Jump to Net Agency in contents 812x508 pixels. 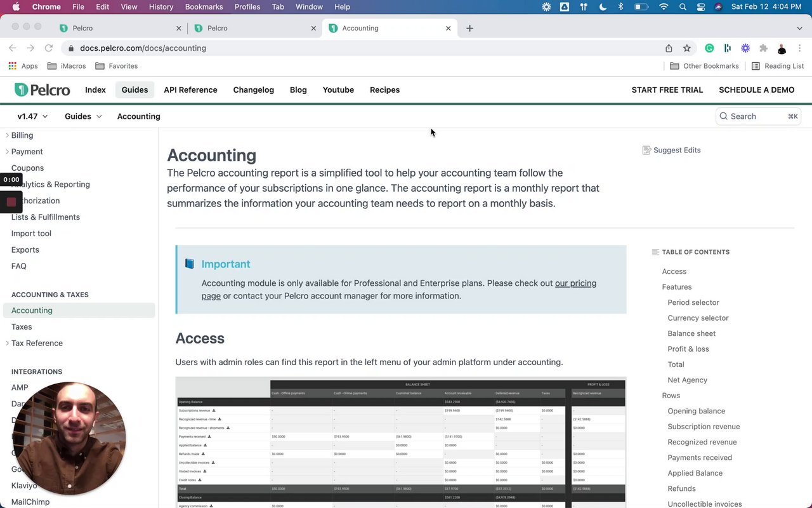[687, 380]
